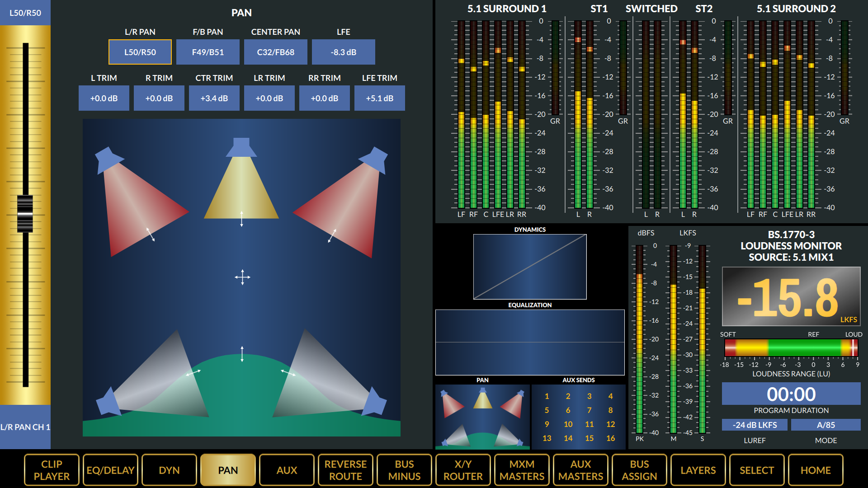Click the 5.1 SURROUND 1 meter heading

507,9
